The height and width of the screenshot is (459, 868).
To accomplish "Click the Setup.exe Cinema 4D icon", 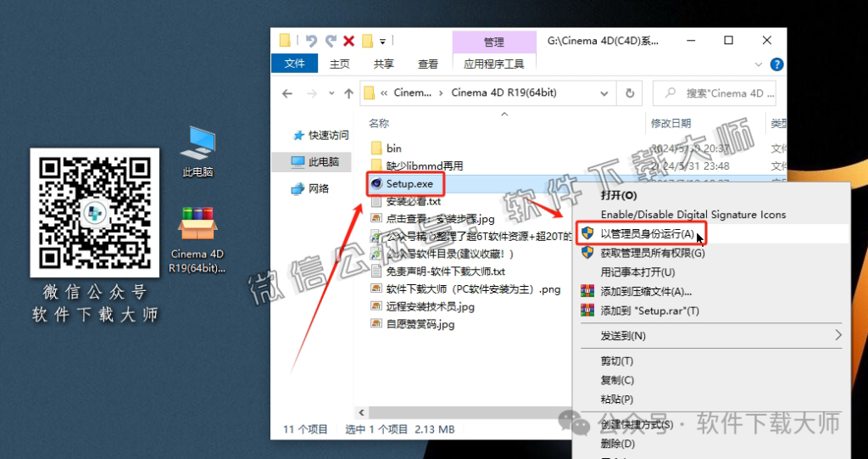I will coord(377,184).
